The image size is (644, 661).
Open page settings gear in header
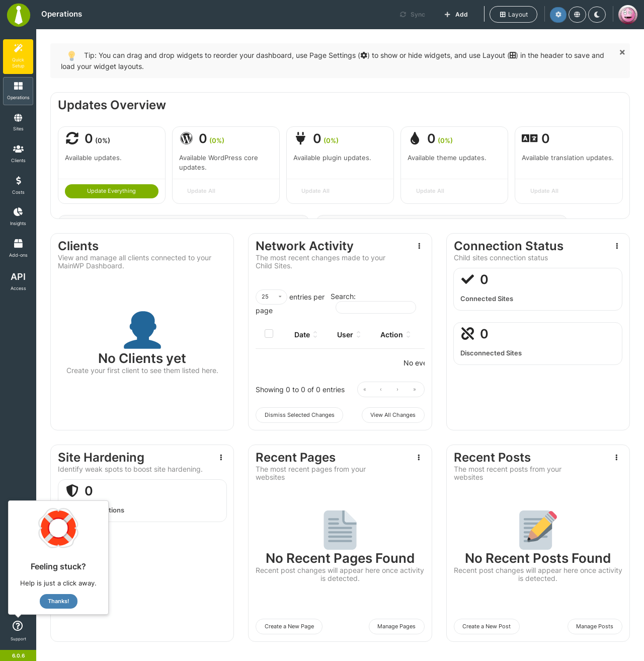coord(558,15)
